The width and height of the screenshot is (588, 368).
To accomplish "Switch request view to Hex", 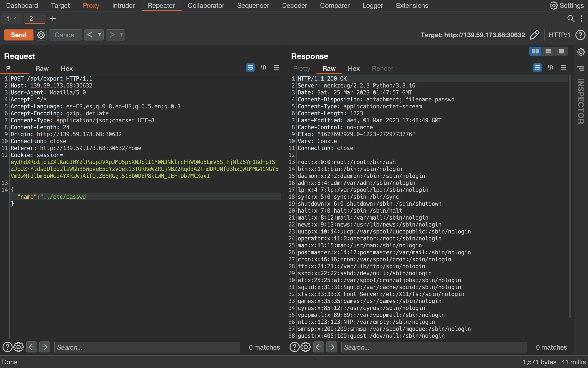I will pos(67,68).
